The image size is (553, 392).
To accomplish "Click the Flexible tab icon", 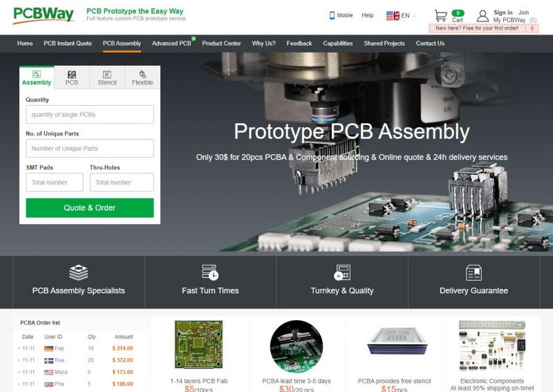I will [x=142, y=74].
